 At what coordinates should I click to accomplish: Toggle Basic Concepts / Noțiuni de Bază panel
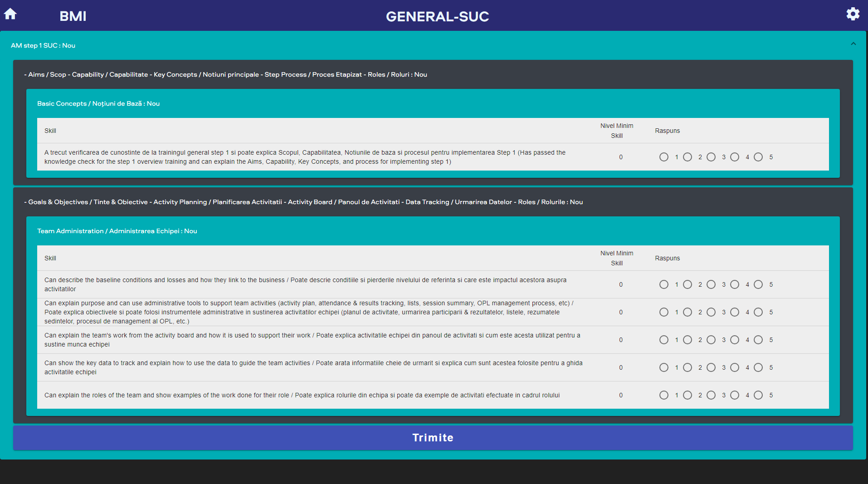tap(98, 103)
